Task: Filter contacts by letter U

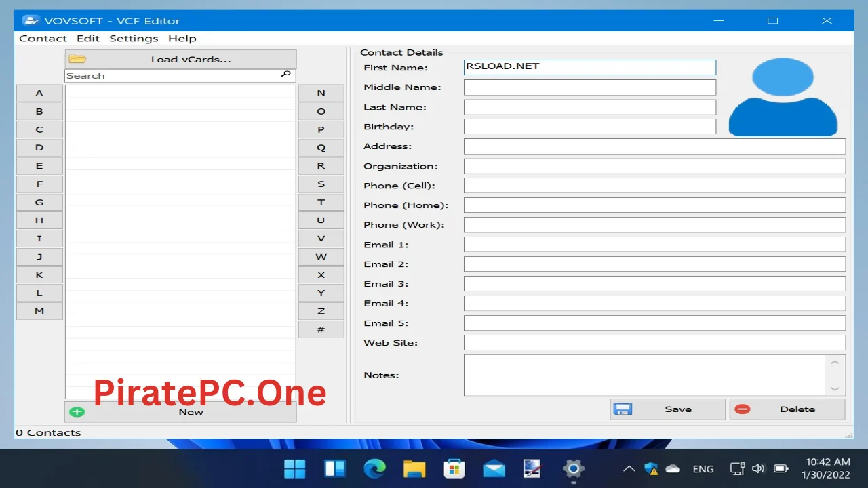Action: pyautogui.click(x=321, y=220)
